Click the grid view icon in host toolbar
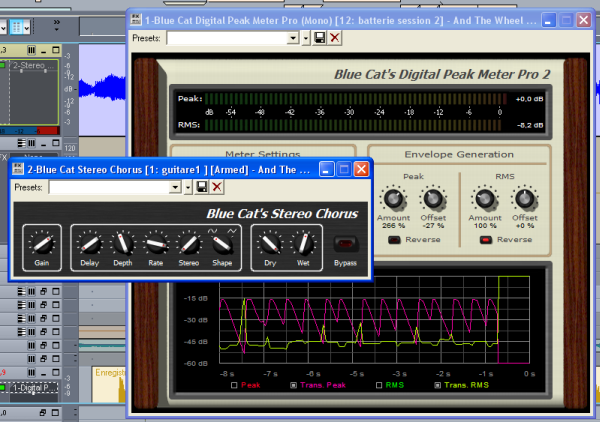The width and height of the screenshot is (600, 422). pos(16,28)
